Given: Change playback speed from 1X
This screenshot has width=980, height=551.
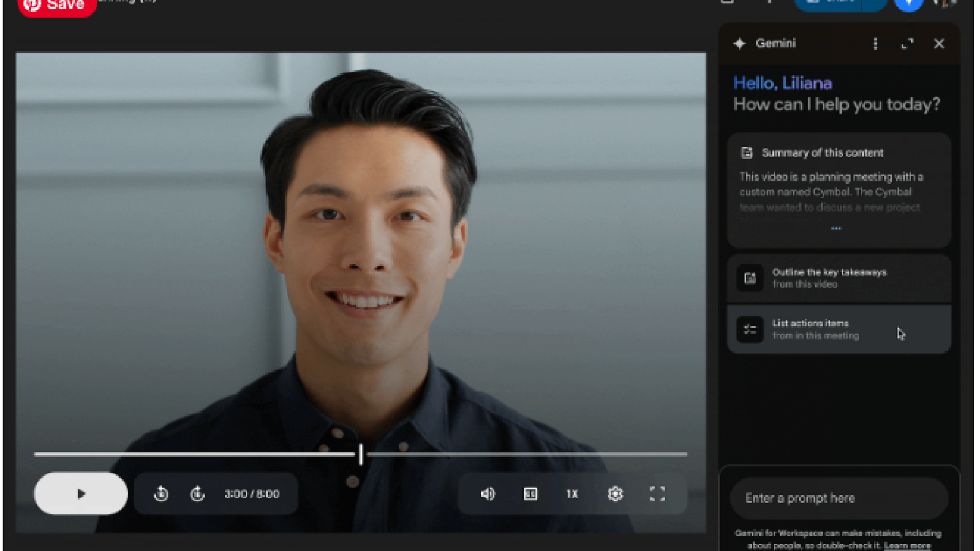Looking at the screenshot, I should (x=572, y=493).
